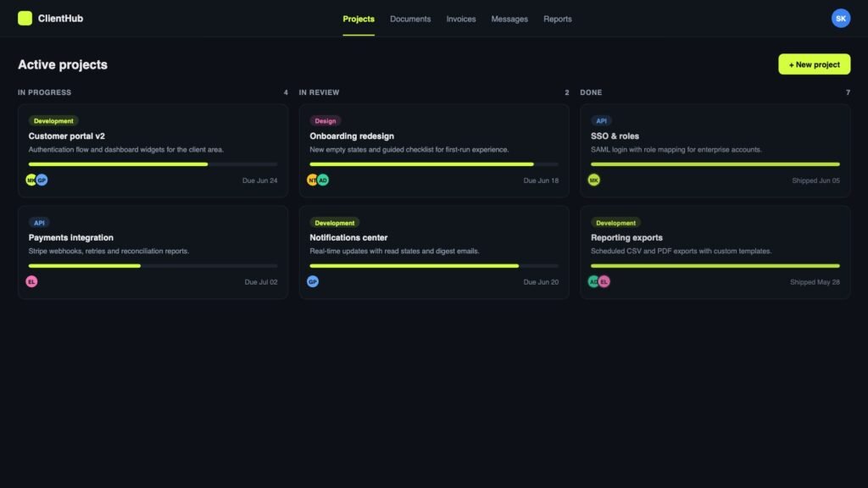The width and height of the screenshot is (868, 488).
Task: Click the Done count 7
Action: click(848, 92)
